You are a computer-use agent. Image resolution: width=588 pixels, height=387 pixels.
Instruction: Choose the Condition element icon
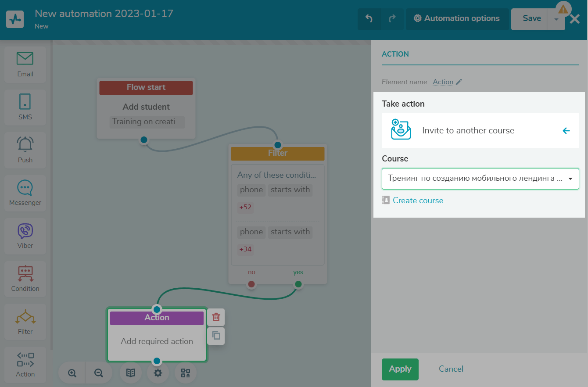point(25,279)
